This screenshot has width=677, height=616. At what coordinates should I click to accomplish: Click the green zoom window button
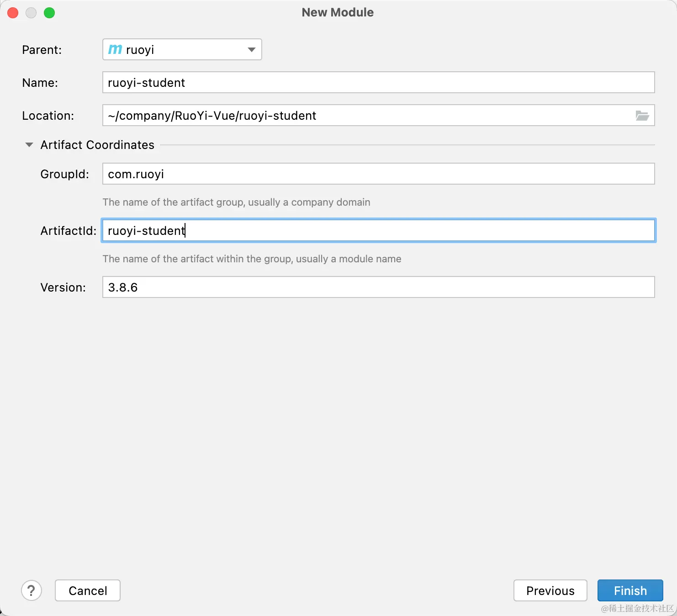click(x=49, y=13)
